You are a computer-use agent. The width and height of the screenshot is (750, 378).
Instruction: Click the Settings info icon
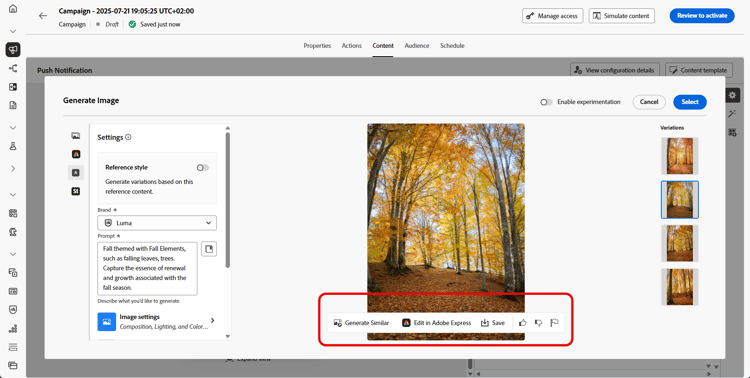point(128,137)
